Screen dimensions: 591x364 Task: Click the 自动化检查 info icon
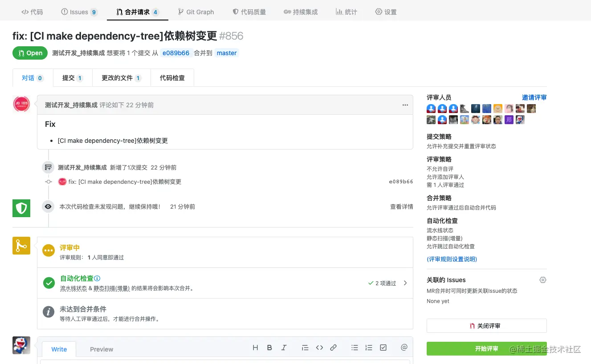pyautogui.click(x=97, y=279)
